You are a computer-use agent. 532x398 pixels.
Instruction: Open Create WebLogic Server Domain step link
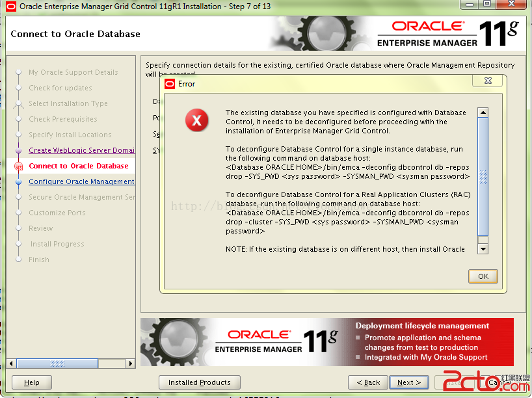coord(81,150)
